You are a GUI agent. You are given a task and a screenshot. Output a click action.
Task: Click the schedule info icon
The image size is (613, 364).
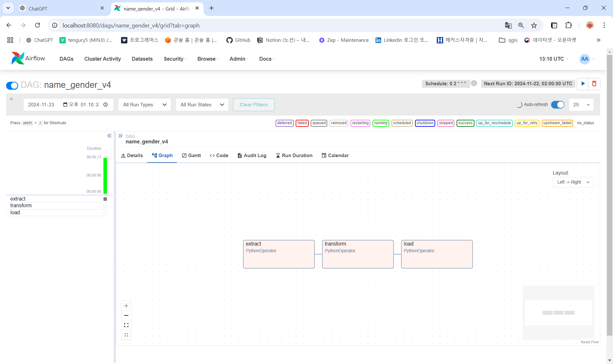[x=474, y=83]
